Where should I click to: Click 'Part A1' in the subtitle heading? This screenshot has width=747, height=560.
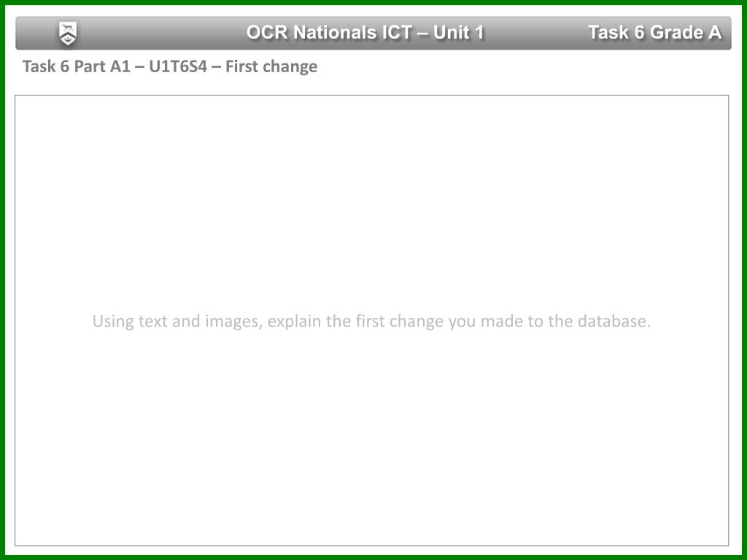[102, 66]
